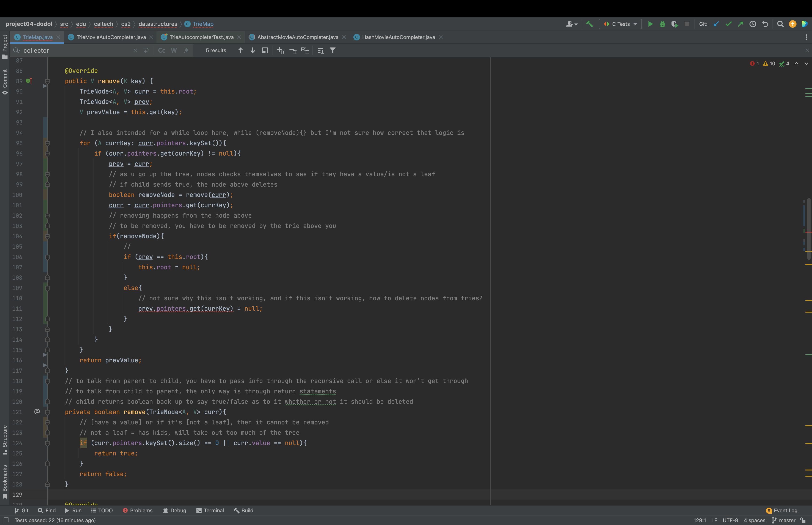Open C Tests run configuration dropdown

[635, 24]
